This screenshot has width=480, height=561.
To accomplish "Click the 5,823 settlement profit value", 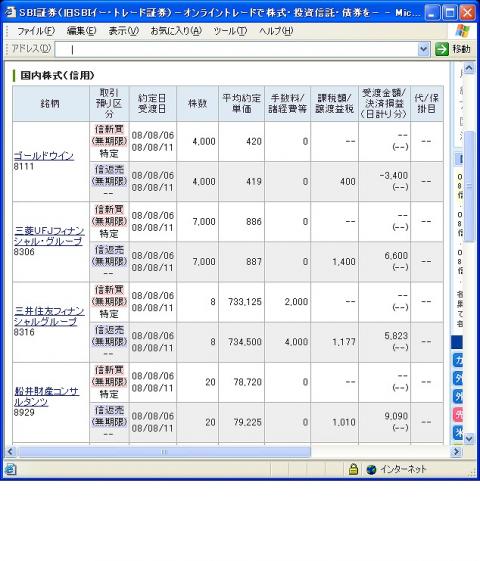I will [x=396, y=336].
